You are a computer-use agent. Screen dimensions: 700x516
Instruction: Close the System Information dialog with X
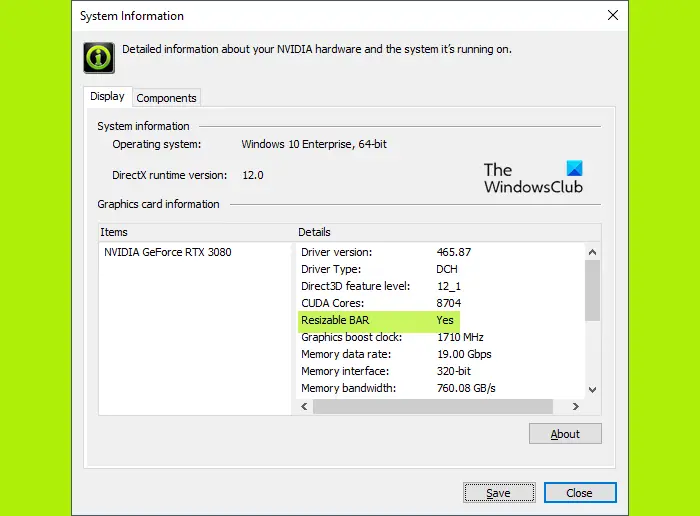coord(613,15)
